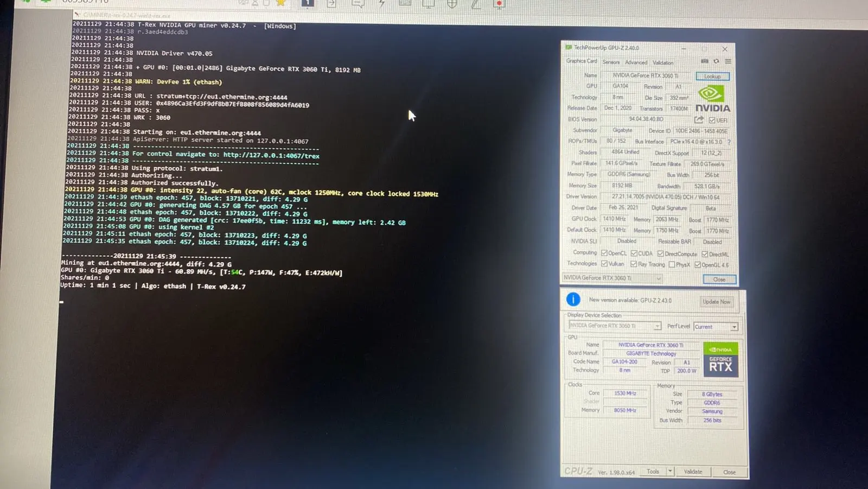The image size is (868, 489).
Task: Click the GPU-Z refresh icon
Action: coord(716,61)
